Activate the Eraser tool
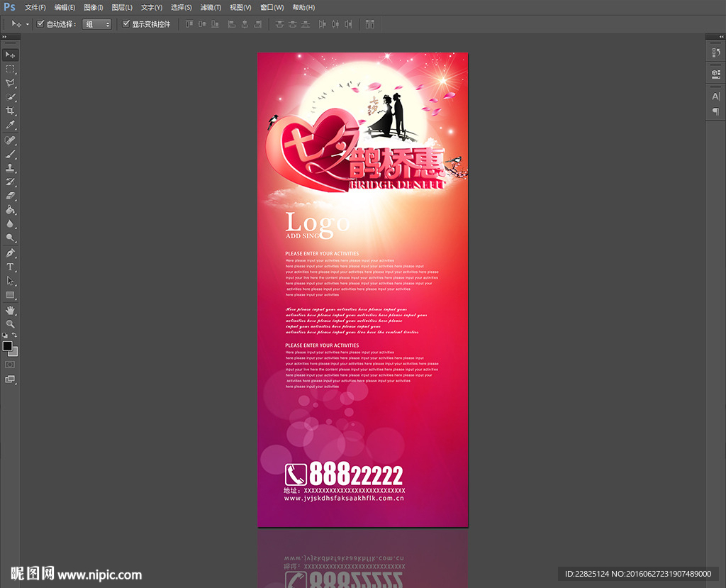Image resolution: width=726 pixels, height=588 pixels. 10,196
